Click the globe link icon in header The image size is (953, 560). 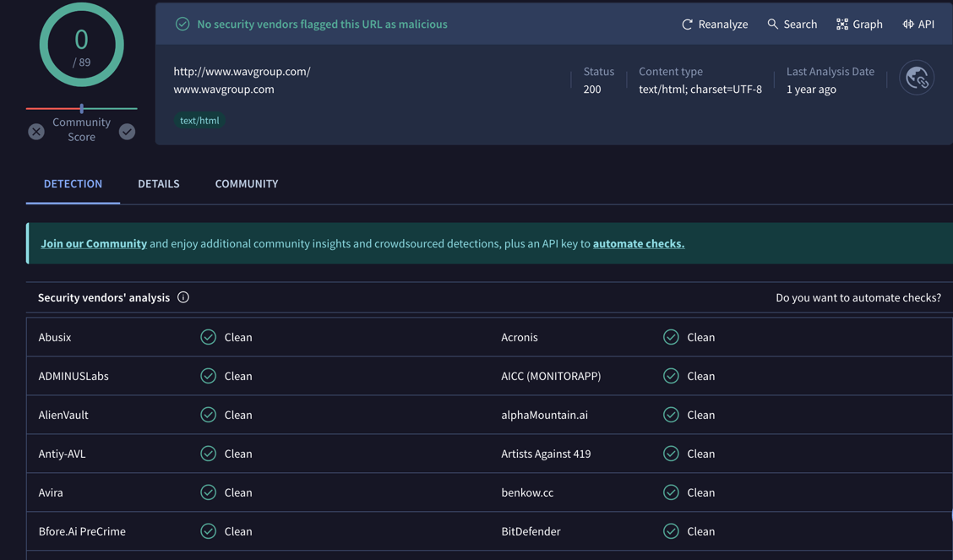pos(917,78)
